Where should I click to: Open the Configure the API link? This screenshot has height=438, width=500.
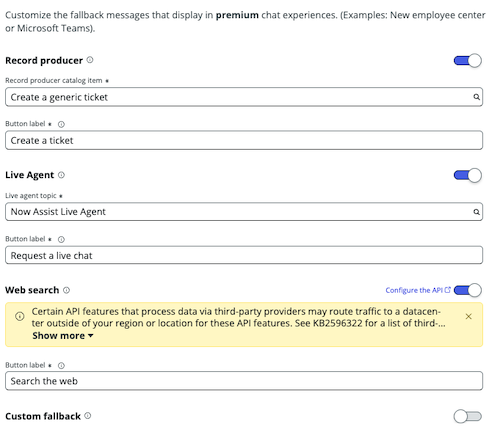tap(418, 290)
